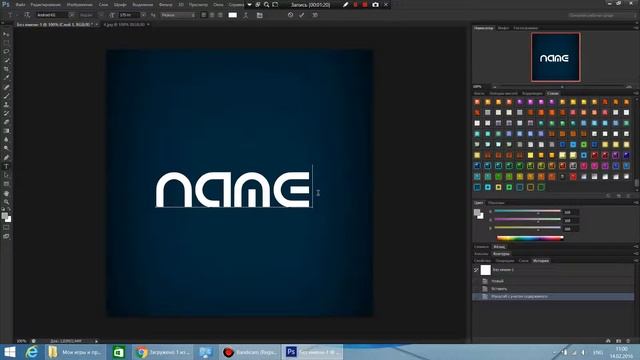Commit the current text edit
The width and height of the screenshot is (640, 360).
pos(302,15)
